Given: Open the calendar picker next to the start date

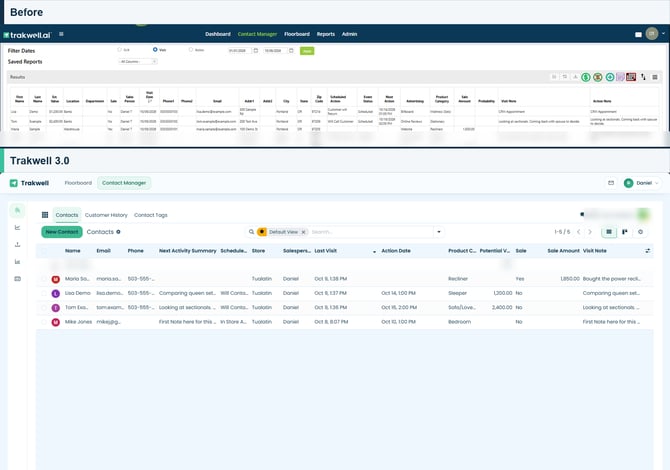Looking at the screenshot, I should point(256,50).
